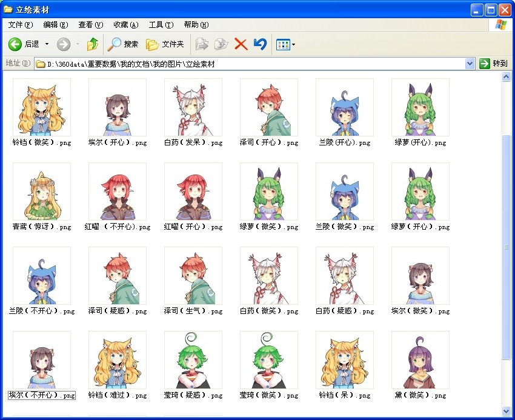Expand the address bar dropdown list

tap(470, 64)
